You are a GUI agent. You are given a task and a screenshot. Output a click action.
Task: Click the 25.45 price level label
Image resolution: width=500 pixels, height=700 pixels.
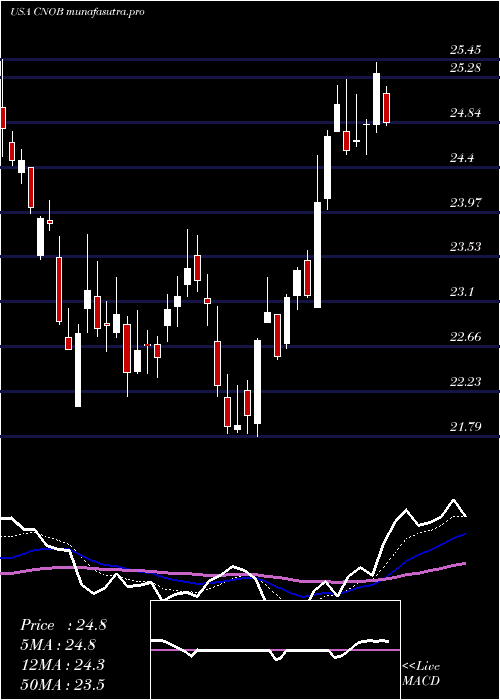[465, 50]
